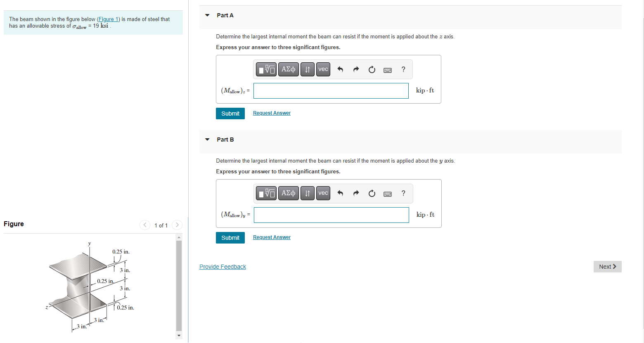This screenshot has height=343, width=644.
Task: Undo last entry in Part A
Action: [x=340, y=69]
